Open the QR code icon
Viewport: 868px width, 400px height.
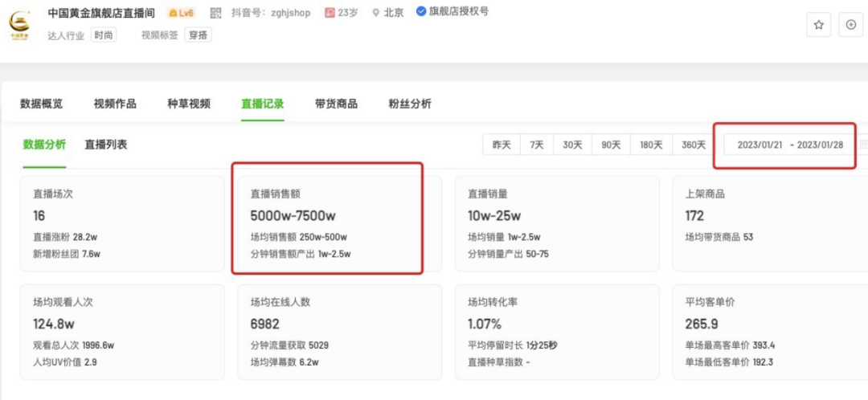tap(215, 13)
